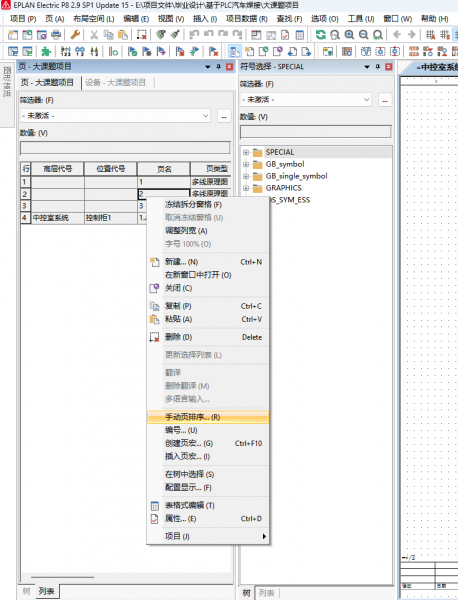Click the flag with green check icon

coord(132,51)
